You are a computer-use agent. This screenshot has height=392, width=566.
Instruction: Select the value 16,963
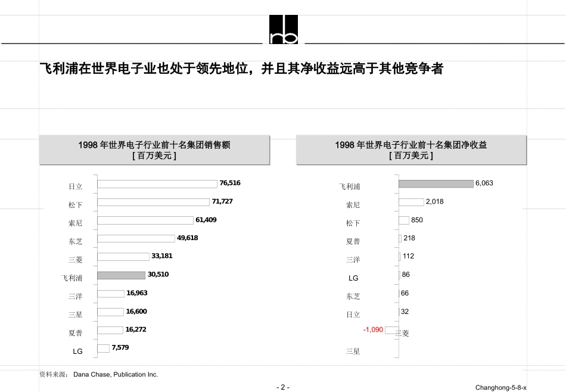(137, 293)
